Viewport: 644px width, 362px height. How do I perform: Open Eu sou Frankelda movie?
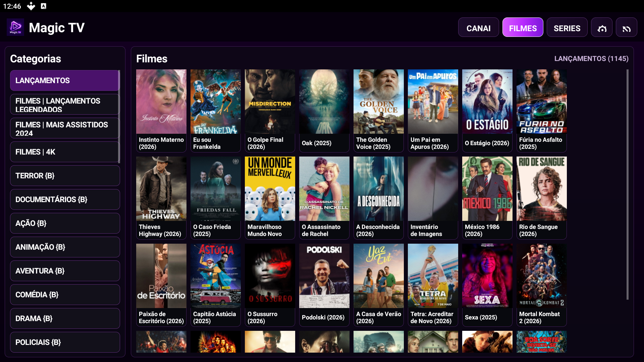[x=216, y=111]
